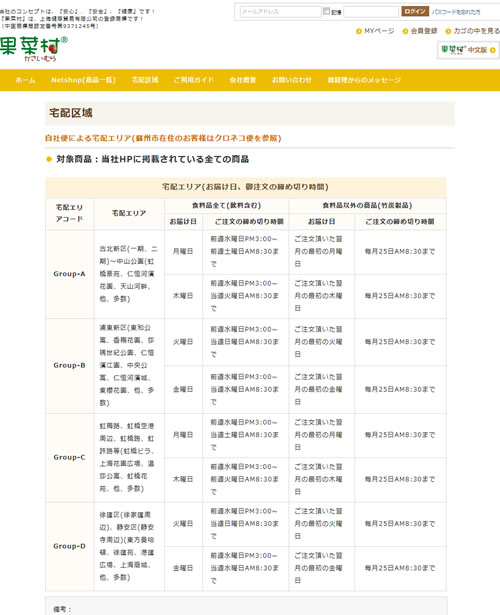The width and height of the screenshot is (500, 615).
Task: Switch to the 中文版 Chinese site
Action: click(468, 50)
